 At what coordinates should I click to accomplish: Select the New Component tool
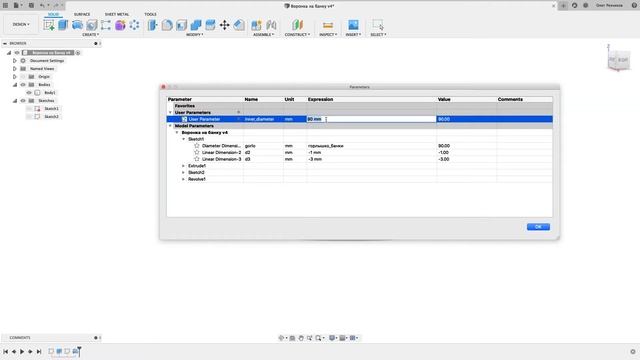(x=256, y=25)
